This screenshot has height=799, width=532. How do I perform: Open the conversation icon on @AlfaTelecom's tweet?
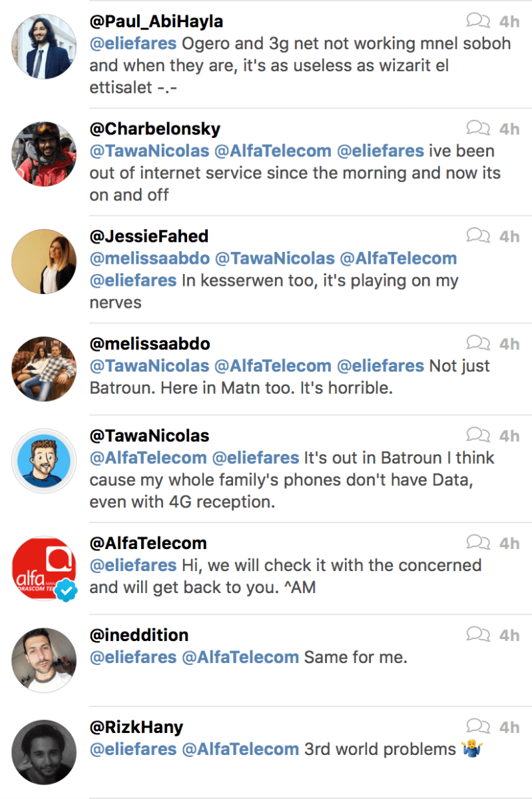coord(478,543)
